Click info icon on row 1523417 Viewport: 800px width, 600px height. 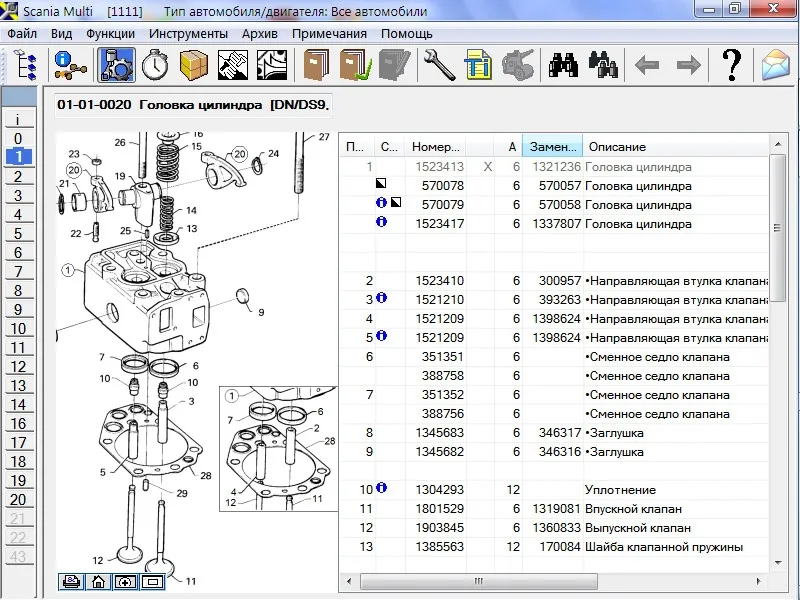[381, 222]
